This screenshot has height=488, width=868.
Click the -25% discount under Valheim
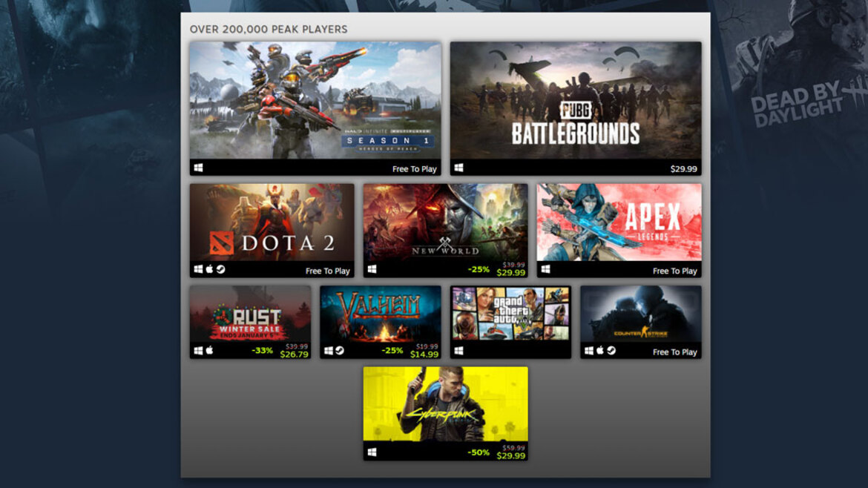click(392, 351)
